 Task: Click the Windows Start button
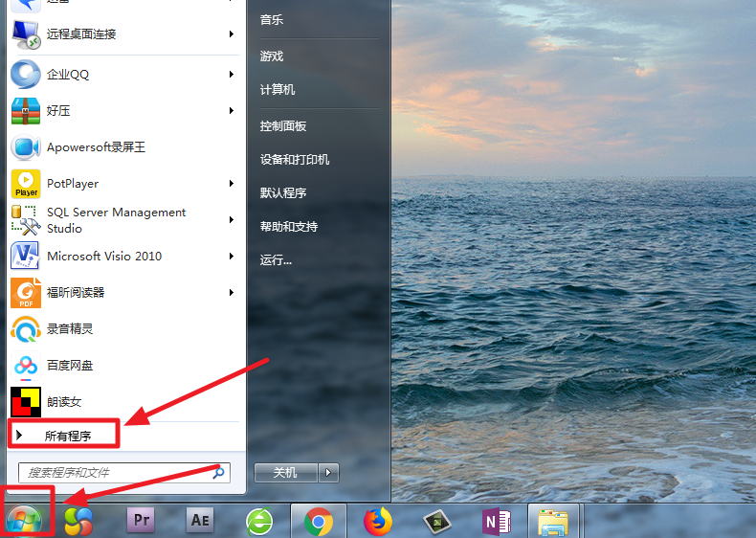pyautogui.click(x=24, y=519)
